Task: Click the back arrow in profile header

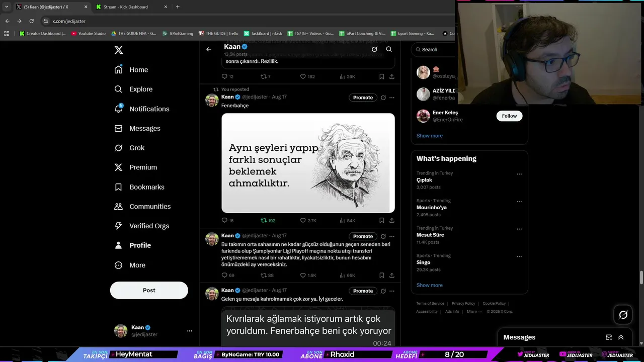Action: [x=209, y=49]
